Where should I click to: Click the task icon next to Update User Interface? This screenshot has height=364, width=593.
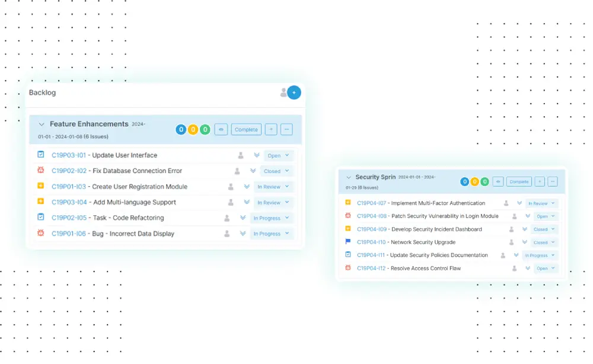41,155
